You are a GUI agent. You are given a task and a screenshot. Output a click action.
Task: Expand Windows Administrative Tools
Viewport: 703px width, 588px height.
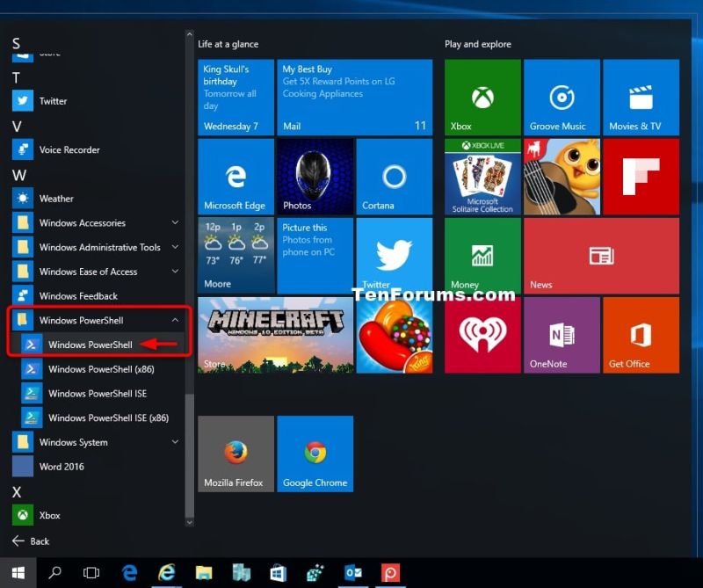click(x=97, y=247)
